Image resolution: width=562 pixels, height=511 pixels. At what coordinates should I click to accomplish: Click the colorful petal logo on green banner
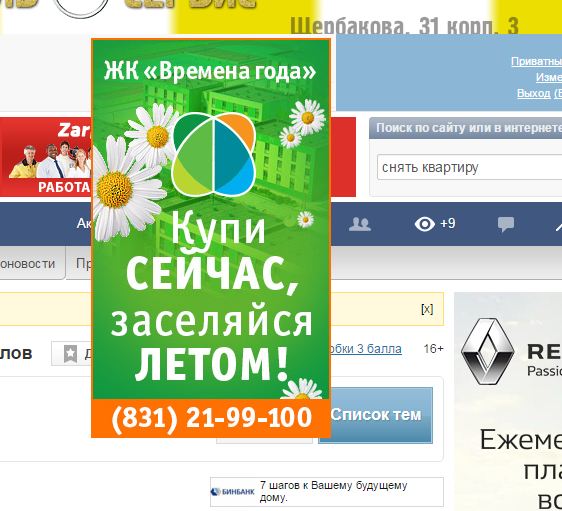tap(214, 154)
